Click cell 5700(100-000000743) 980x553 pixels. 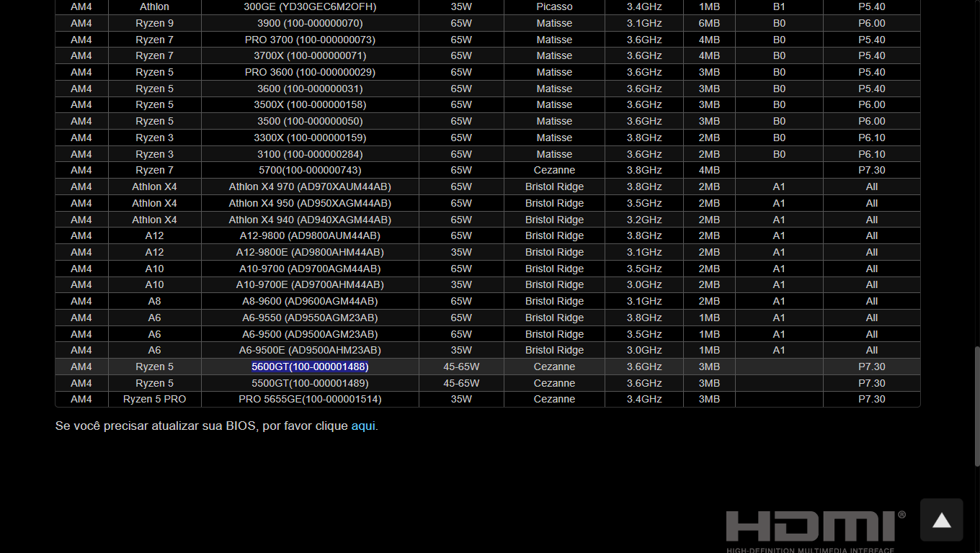click(310, 170)
